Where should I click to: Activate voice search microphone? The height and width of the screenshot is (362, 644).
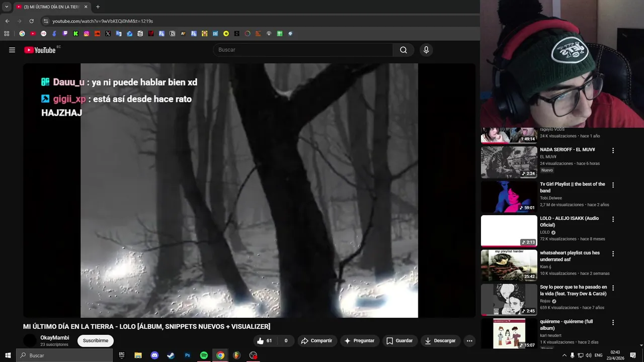(426, 50)
